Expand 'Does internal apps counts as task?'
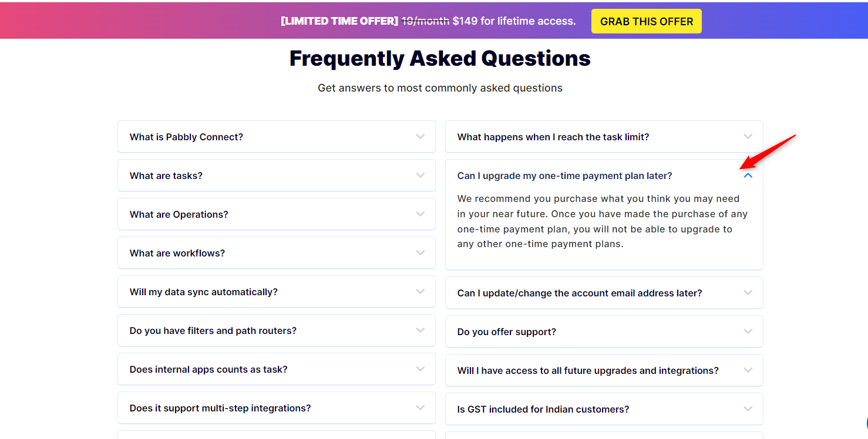This screenshot has height=439, width=868. click(x=277, y=369)
